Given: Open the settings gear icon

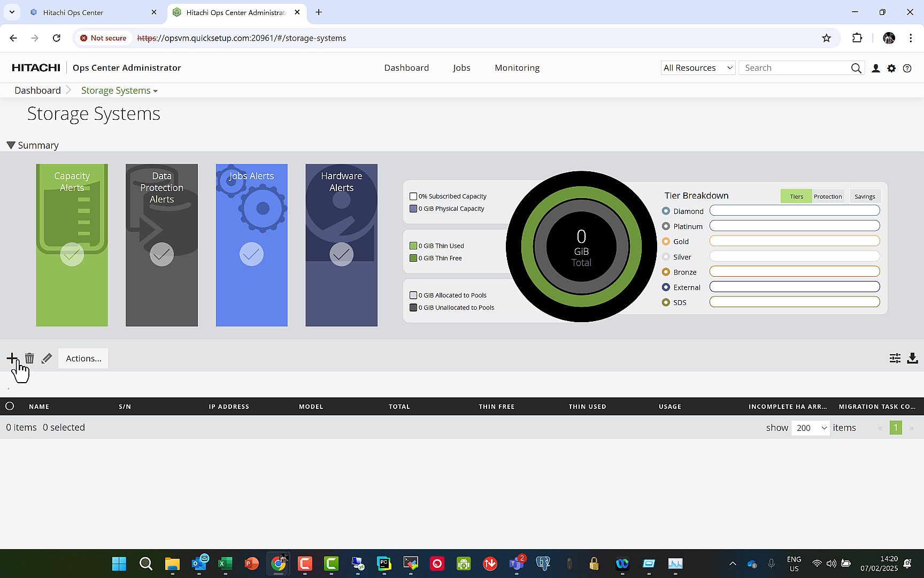Looking at the screenshot, I should point(891,68).
